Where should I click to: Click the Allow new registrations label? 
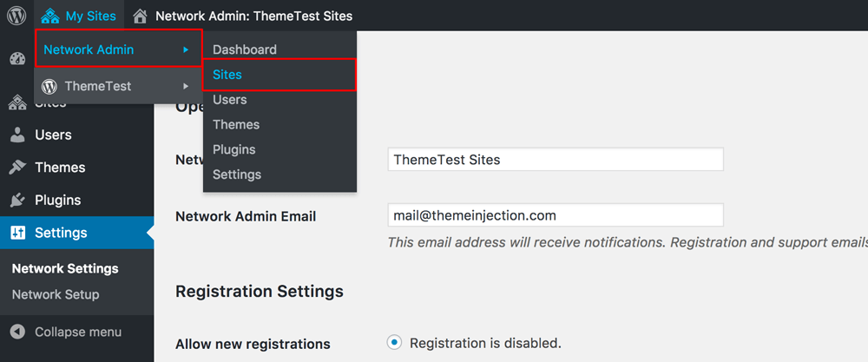click(x=253, y=344)
